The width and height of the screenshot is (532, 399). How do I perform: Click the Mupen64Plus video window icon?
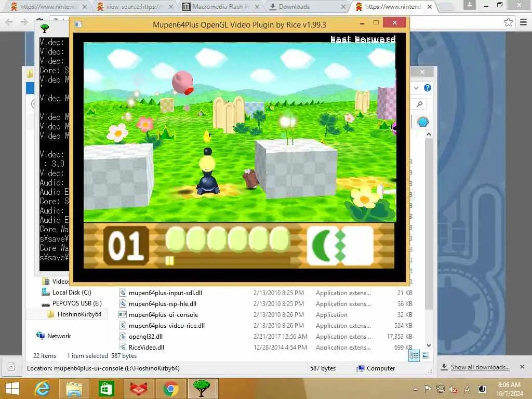[x=78, y=24]
